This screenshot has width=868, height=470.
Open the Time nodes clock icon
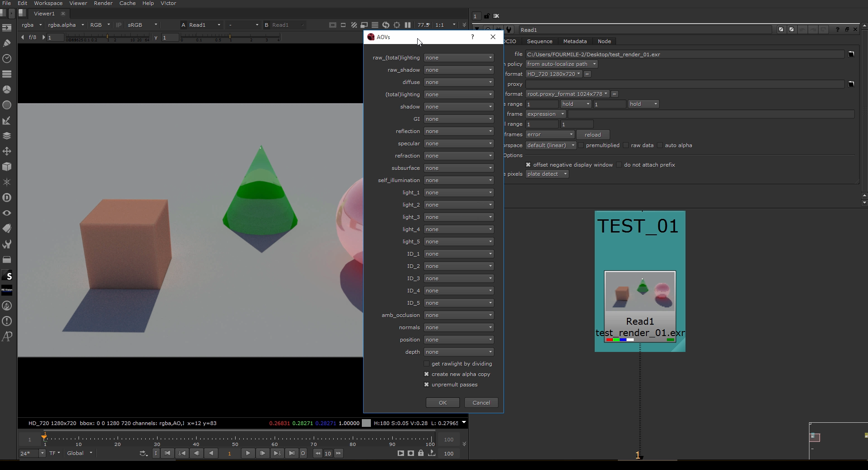click(7, 59)
